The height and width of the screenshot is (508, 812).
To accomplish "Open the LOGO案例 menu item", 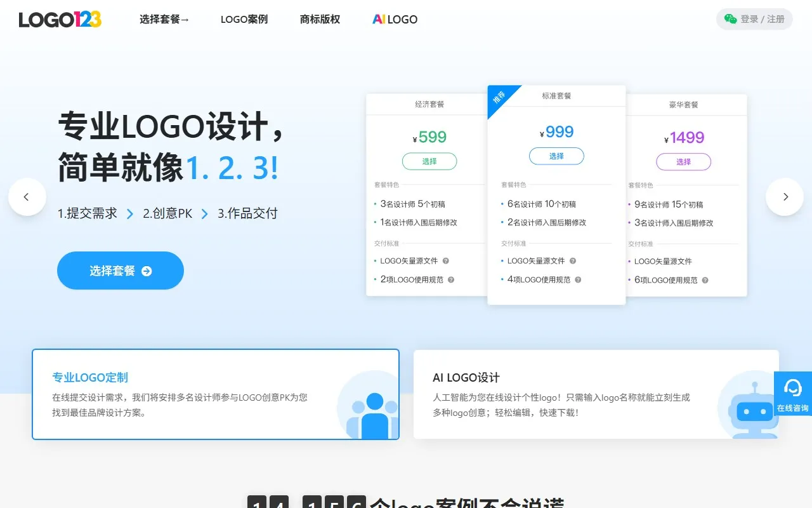I will (244, 19).
